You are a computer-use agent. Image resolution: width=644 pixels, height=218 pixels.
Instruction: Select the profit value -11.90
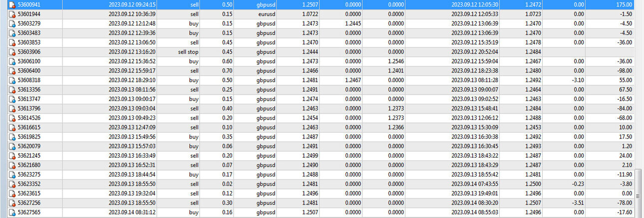[624, 174]
